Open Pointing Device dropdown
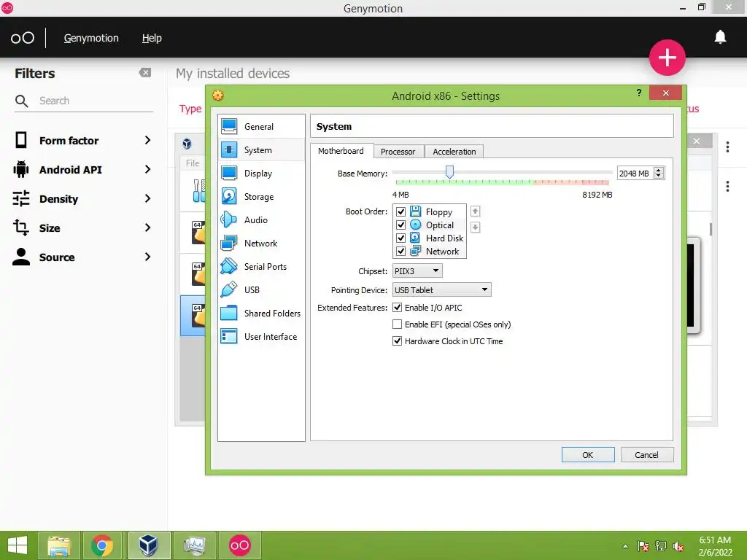This screenshot has width=747, height=560. 441,289
